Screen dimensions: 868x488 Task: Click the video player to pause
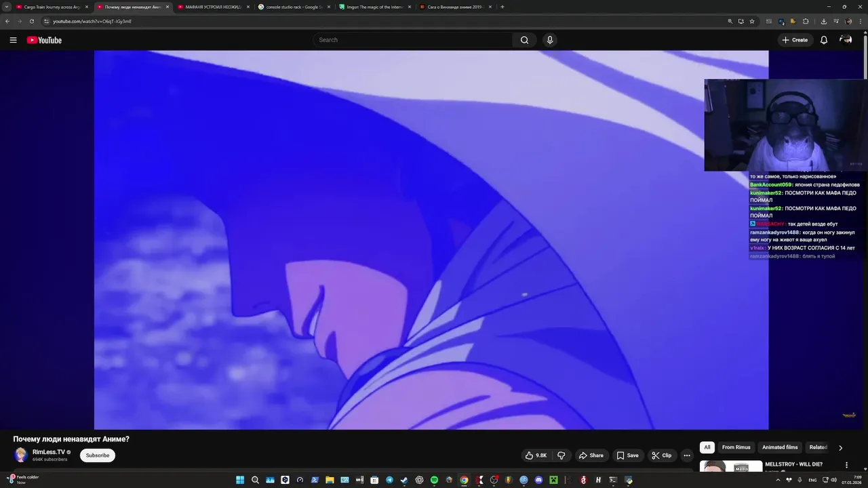pos(431,240)
